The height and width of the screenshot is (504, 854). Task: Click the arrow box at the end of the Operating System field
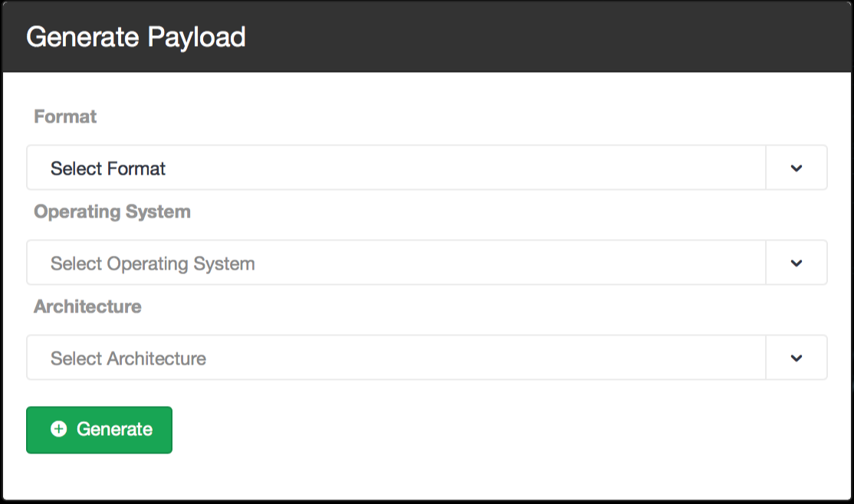click(x=797, y=263)
